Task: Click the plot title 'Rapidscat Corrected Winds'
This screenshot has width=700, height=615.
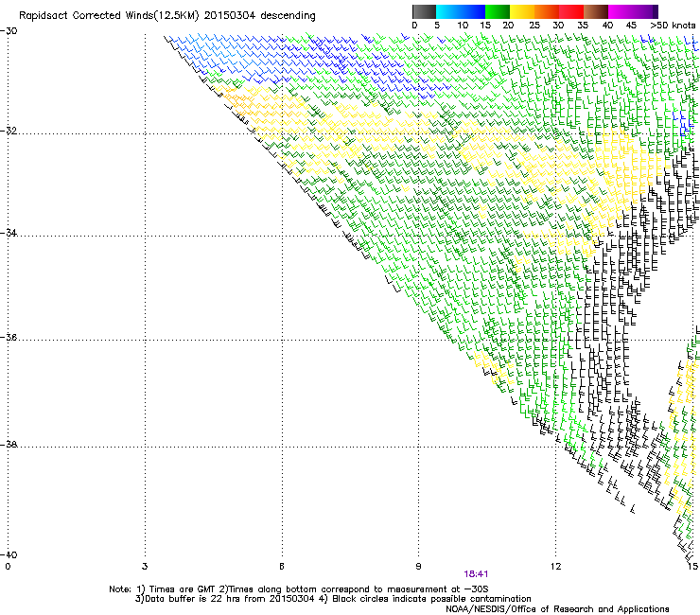Action: point(87,16)
